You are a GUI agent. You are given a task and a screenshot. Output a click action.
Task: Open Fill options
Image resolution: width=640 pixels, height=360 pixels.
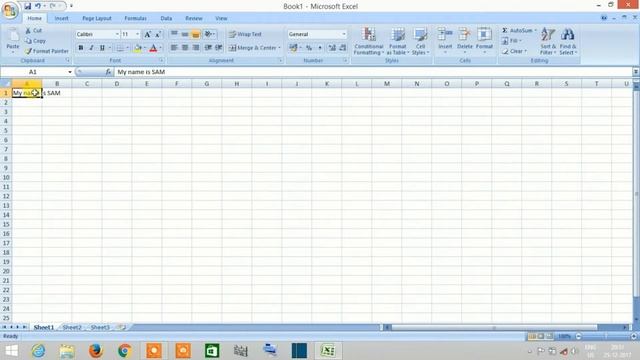(x=512, y=41)
